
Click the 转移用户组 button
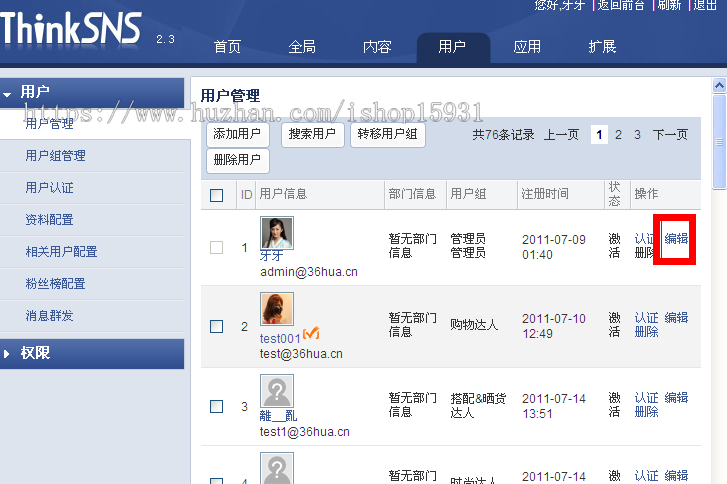(x=388, y=134)
